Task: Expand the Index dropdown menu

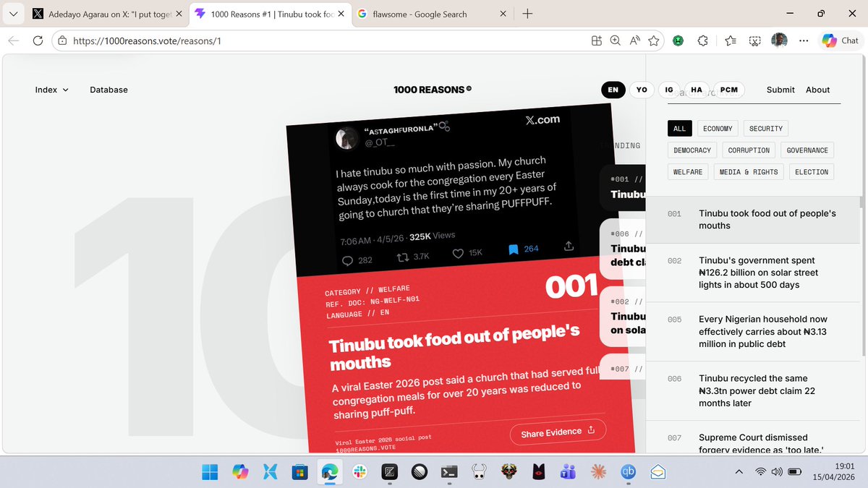Action: pyautogui.click(x=52, y=90)
